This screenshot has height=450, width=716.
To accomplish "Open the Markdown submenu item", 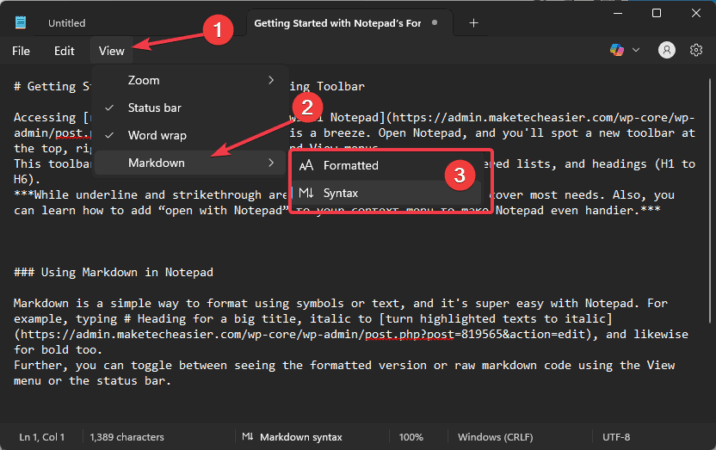I will pyautogui.click(x=190, y=163).
